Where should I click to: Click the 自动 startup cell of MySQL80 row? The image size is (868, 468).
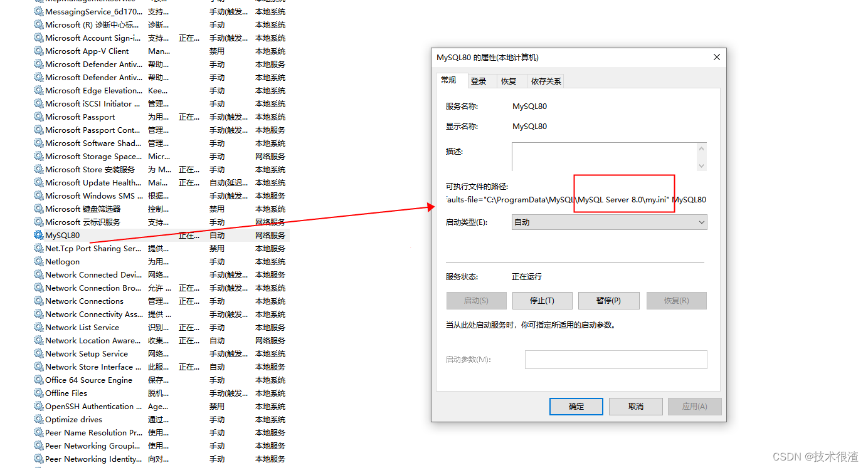[217, 236]
